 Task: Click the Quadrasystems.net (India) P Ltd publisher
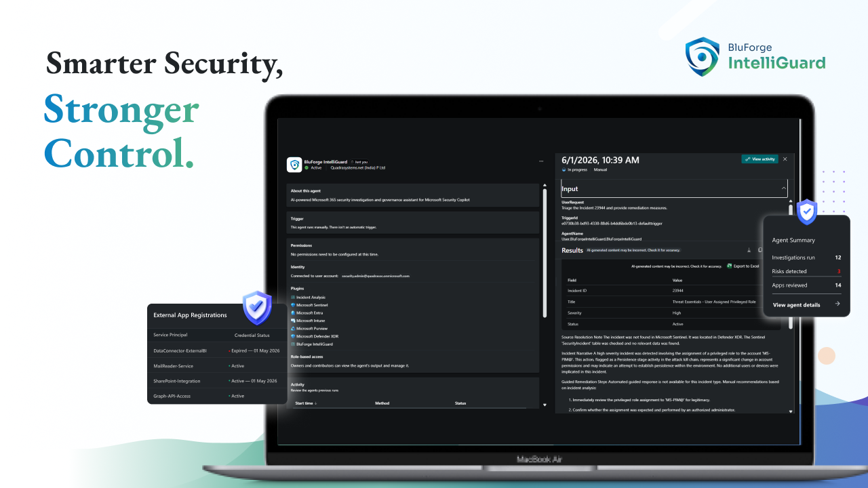[x=357, y=167]
